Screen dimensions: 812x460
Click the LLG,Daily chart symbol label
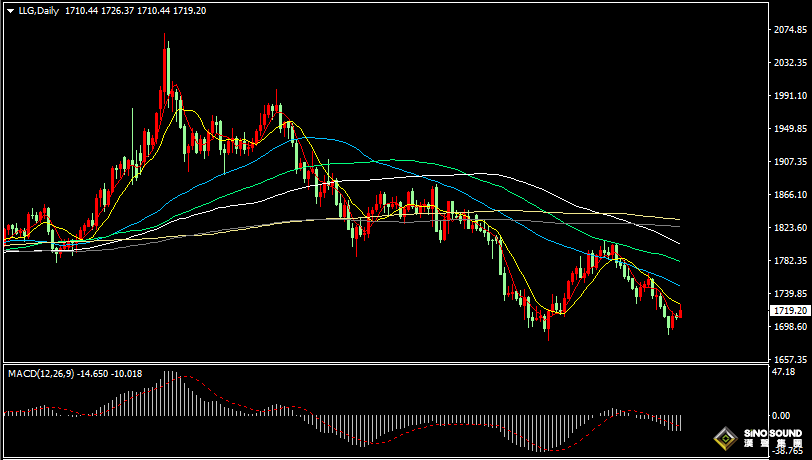pyautogui.click(x=39, y=10)
